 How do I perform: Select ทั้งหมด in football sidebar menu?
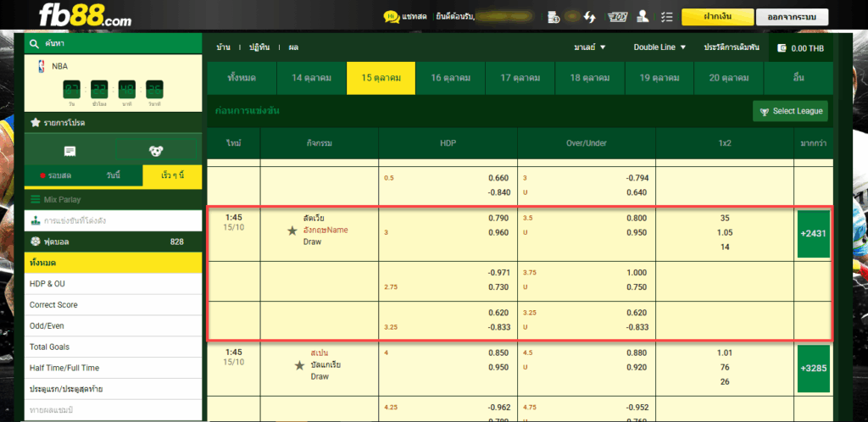tap(113, 263)
